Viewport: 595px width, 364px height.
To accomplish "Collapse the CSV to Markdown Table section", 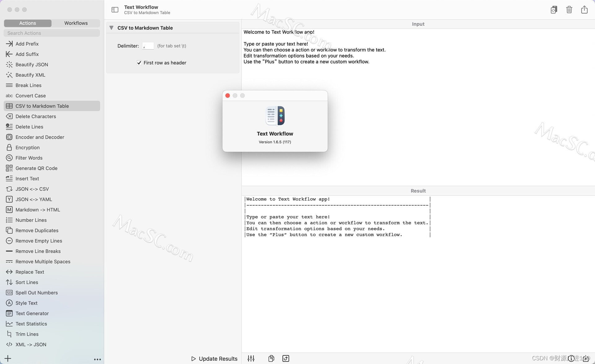I will [111, 28].
